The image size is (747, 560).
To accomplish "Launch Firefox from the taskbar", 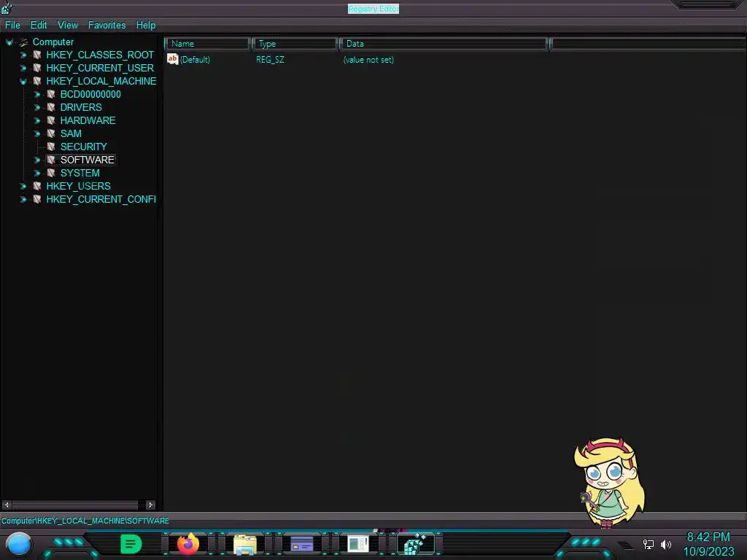I will pos(188,544).
